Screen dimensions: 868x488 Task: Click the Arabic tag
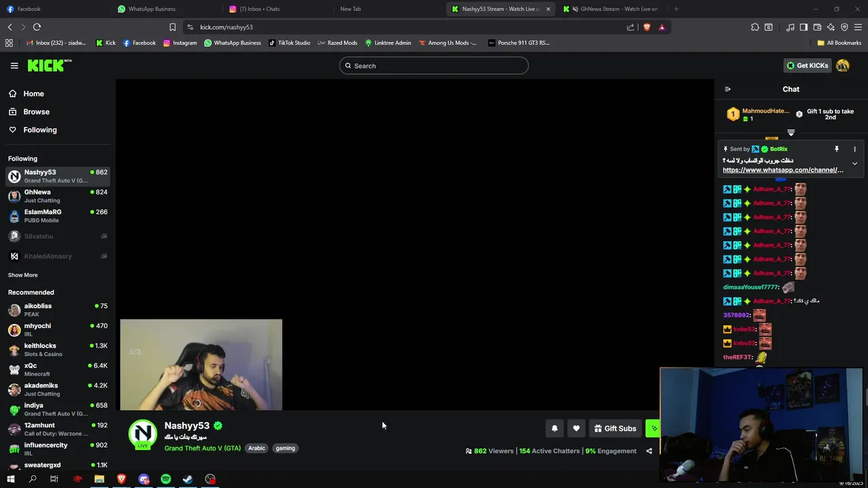(x=256, y=448)
